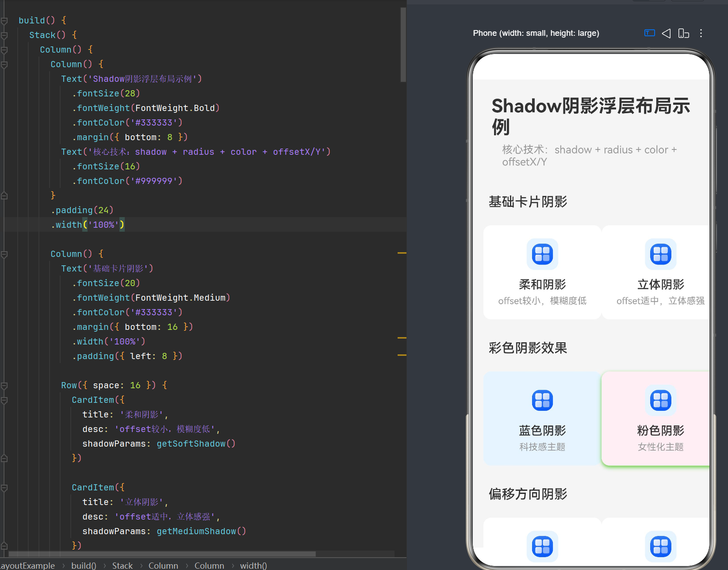Place cursor on .fontSize(28) line

[106, 93]
